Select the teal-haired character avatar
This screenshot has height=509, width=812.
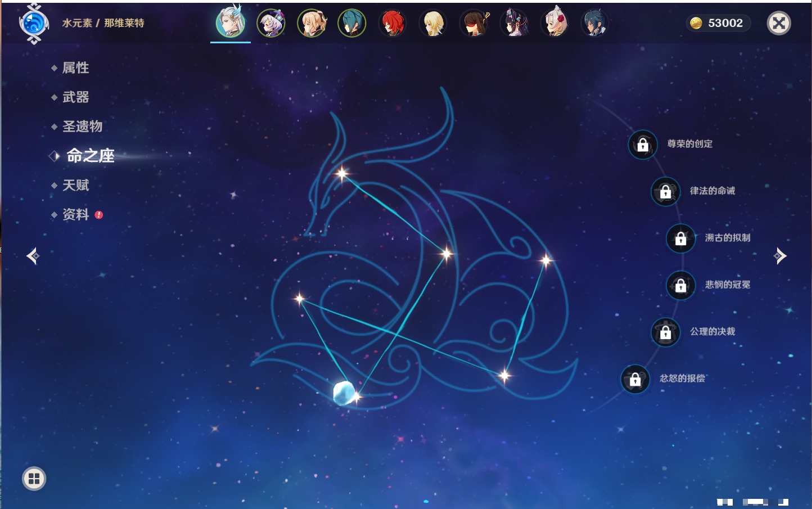tap(352, 23)
